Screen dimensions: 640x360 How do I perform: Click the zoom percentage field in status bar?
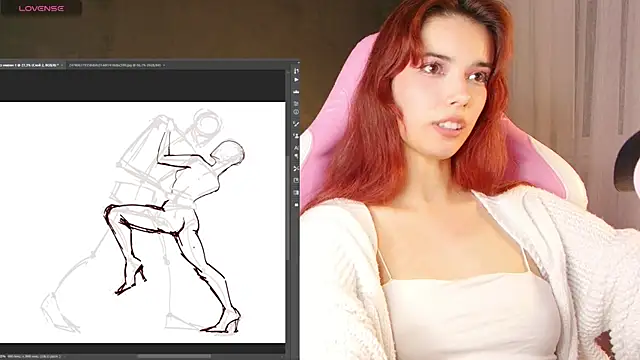tap(3, 356)
